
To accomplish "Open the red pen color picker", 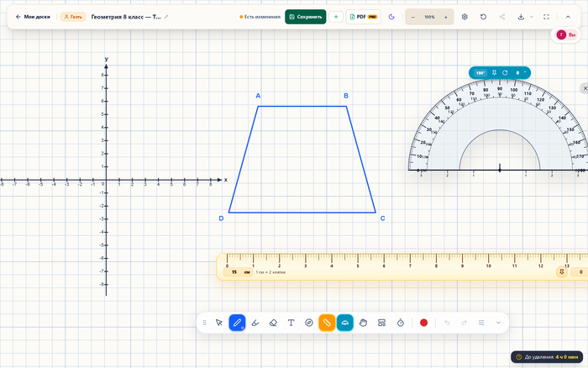I will point(423,323).
